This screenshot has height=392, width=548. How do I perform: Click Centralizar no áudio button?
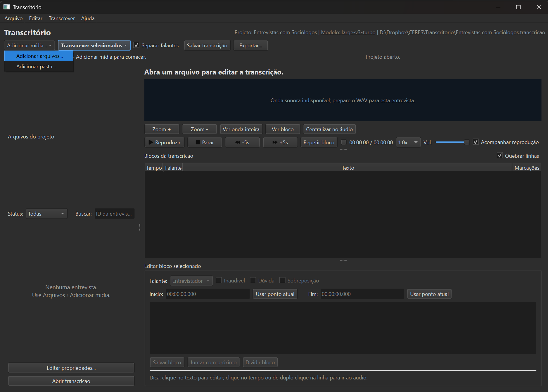click(329, 129)
